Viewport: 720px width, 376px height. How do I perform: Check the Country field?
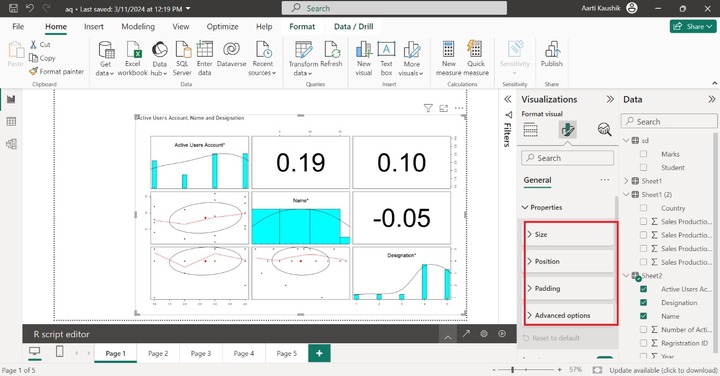point(643,208)
